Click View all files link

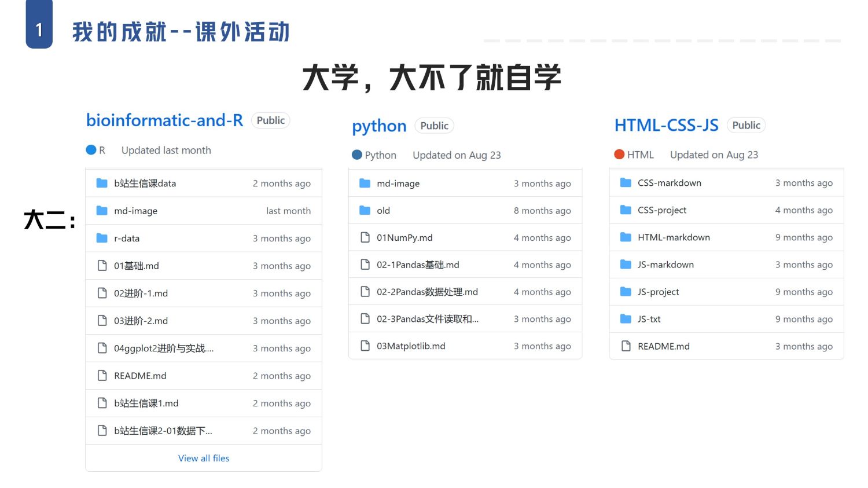click(204, 458)
